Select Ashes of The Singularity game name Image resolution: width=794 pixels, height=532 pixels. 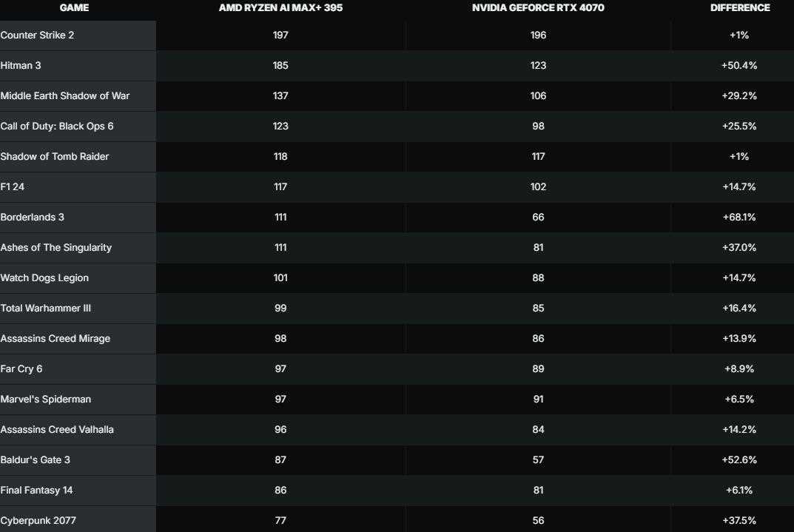(x=56, y=248)
